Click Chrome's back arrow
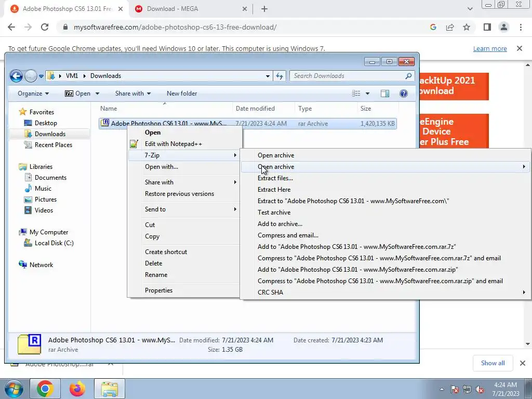This screenshot has height=399, width=532. click(11, 27)
